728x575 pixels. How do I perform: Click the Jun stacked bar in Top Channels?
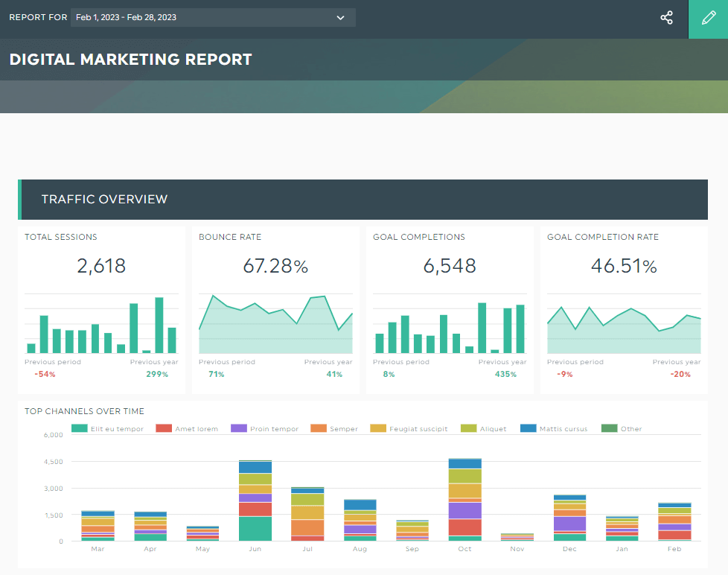coord(255,501)
